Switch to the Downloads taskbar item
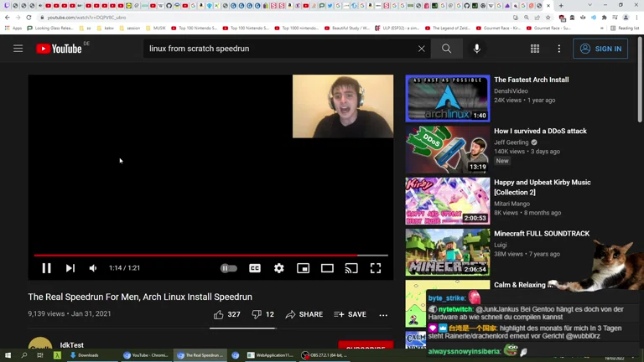The height and width of the screenshot is (362, 644). (84, 355)
